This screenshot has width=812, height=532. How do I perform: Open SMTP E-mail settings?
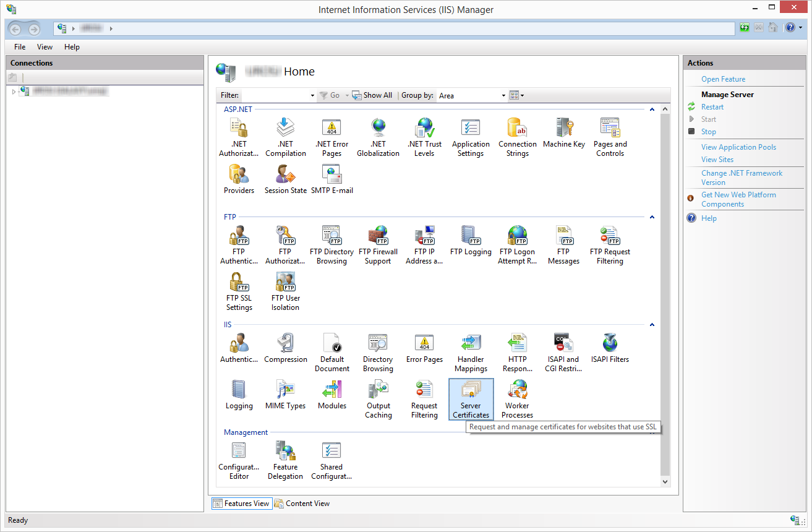click(x=331, y=179)
